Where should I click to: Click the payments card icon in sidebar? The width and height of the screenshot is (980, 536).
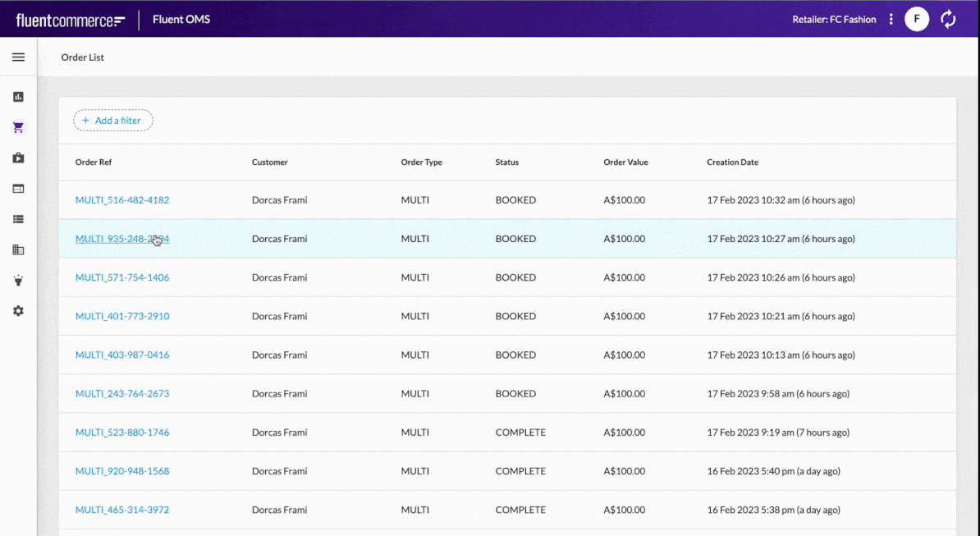(18, 188)
